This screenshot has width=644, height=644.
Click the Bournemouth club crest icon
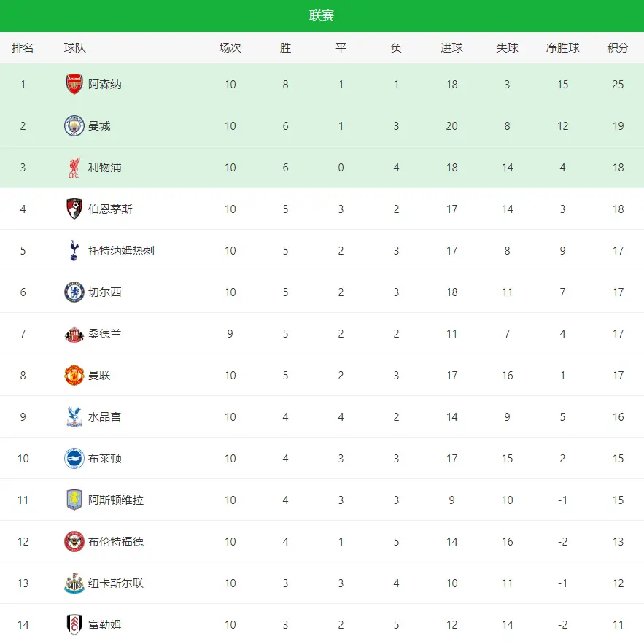(x=74, y=209)
